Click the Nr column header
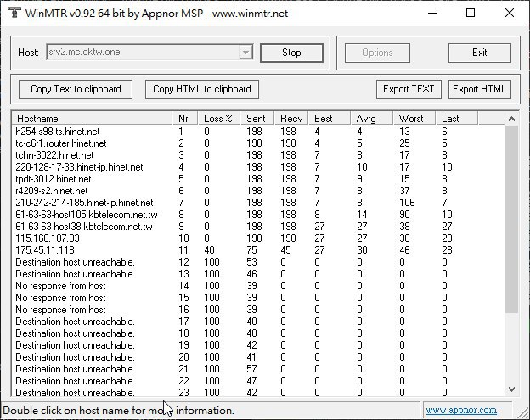The width and height of the screenshot is (530, 420). [x=184, y=119]
